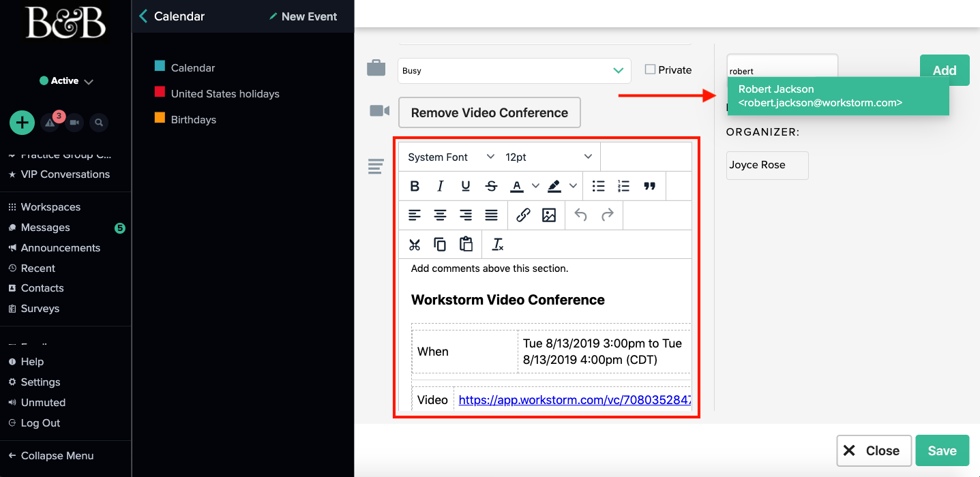Viewport: 980px width, 477px height.
Task: Redo the last edit
Action: click(x=607, y=215)
